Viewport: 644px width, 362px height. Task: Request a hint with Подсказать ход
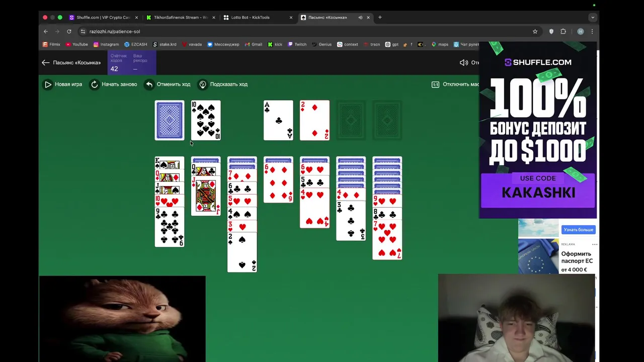223,84
